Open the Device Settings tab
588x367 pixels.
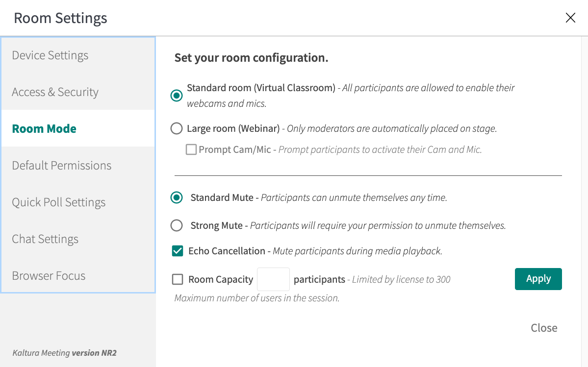coord(50,55)
